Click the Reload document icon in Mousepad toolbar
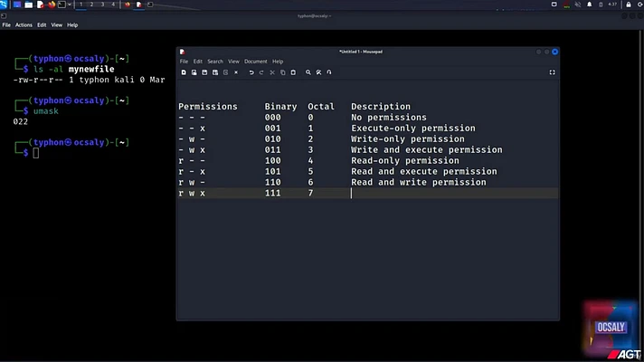 pos(225,72)
